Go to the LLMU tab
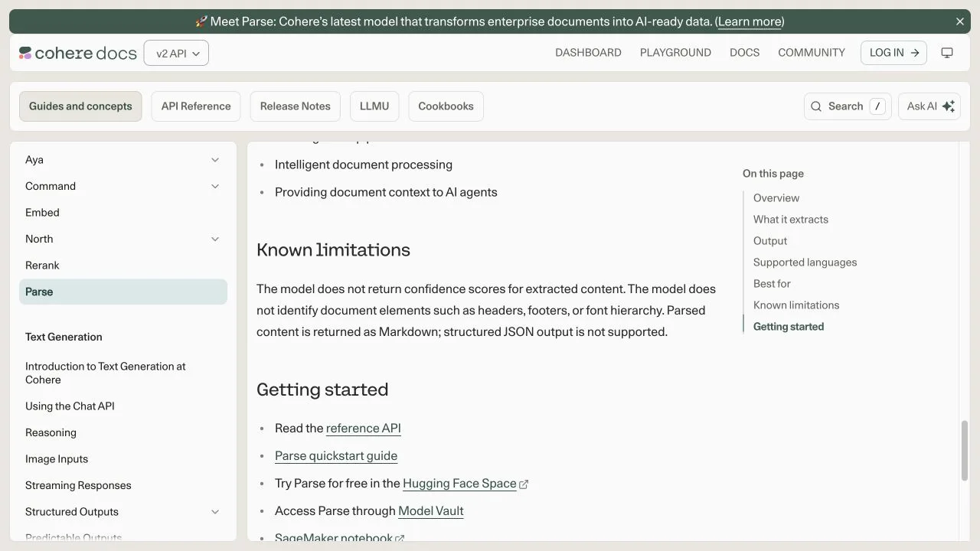Viewport: 980px width, 551px height. [374, 106]
